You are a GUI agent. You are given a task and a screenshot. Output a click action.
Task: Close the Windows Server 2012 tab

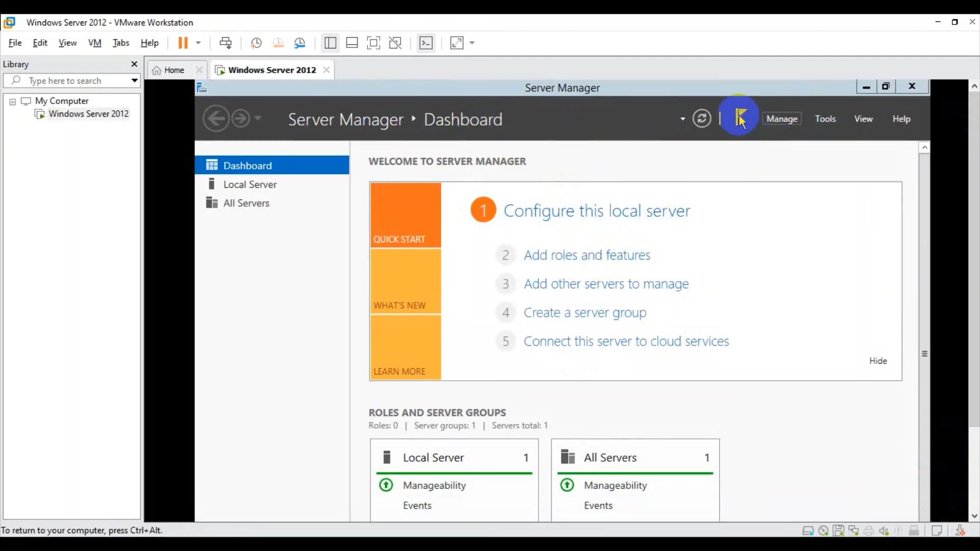click(327, 70)
